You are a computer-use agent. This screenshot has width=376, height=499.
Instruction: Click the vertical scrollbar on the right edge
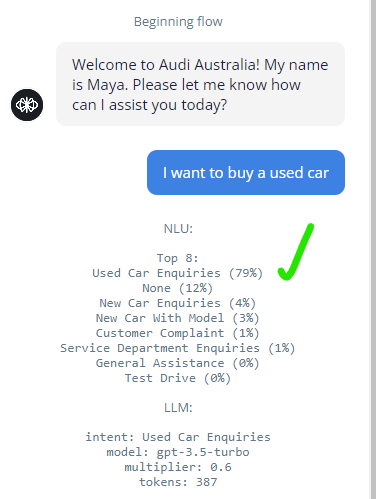[373, 249]
